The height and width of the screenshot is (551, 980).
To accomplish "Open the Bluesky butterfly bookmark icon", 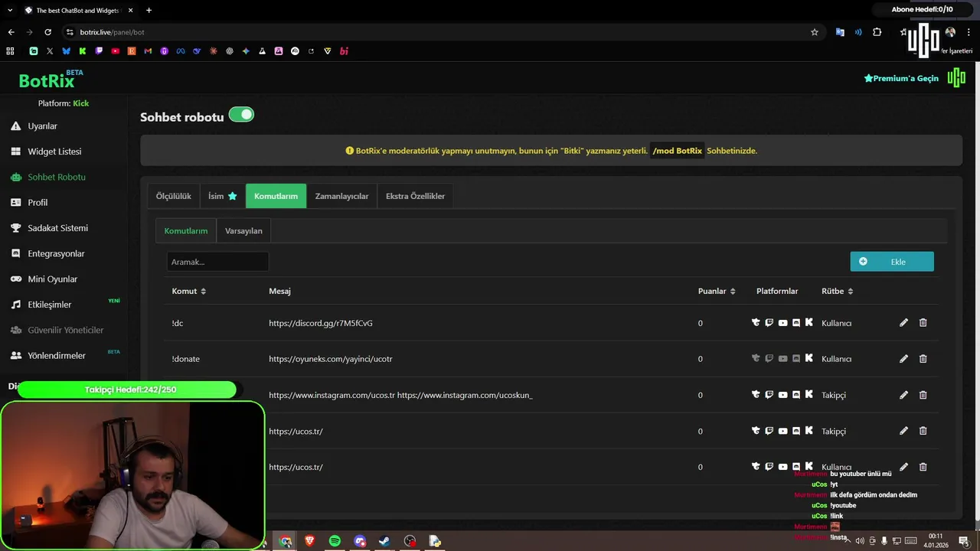I will (66, 51).
